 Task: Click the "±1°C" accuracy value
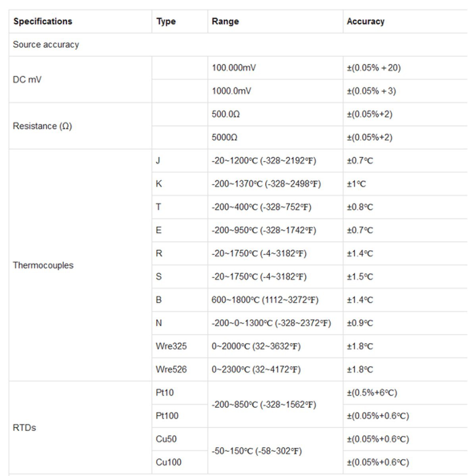[x=356, y=184]
